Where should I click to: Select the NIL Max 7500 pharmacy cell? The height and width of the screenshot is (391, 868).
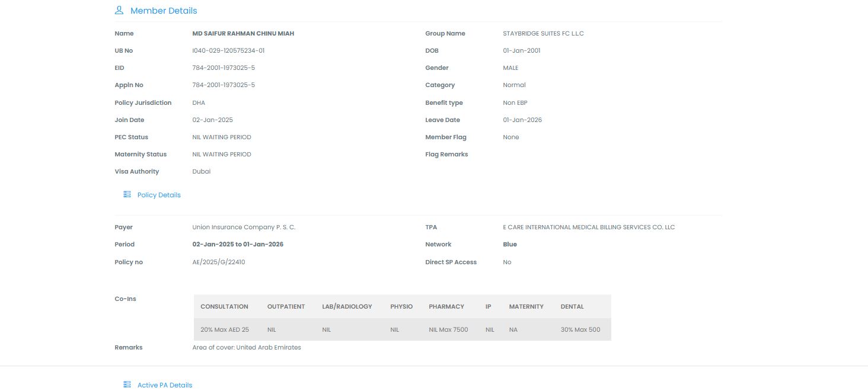coord(448,329)
